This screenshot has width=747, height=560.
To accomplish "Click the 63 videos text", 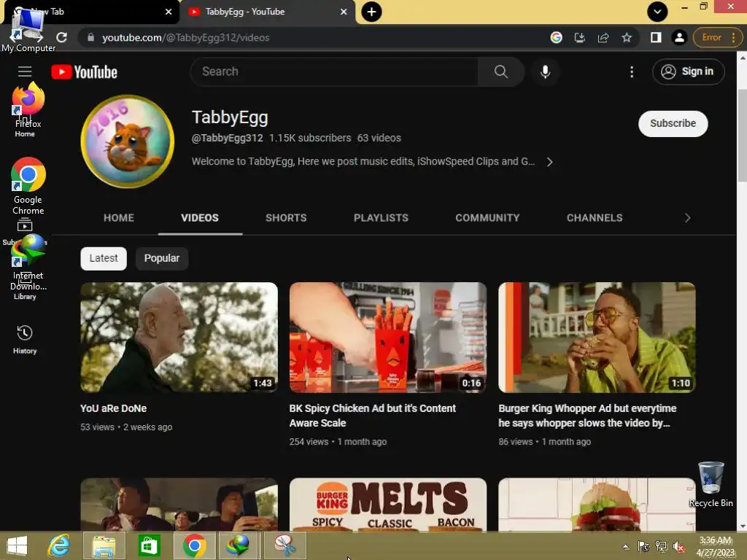I will (379, 138).
